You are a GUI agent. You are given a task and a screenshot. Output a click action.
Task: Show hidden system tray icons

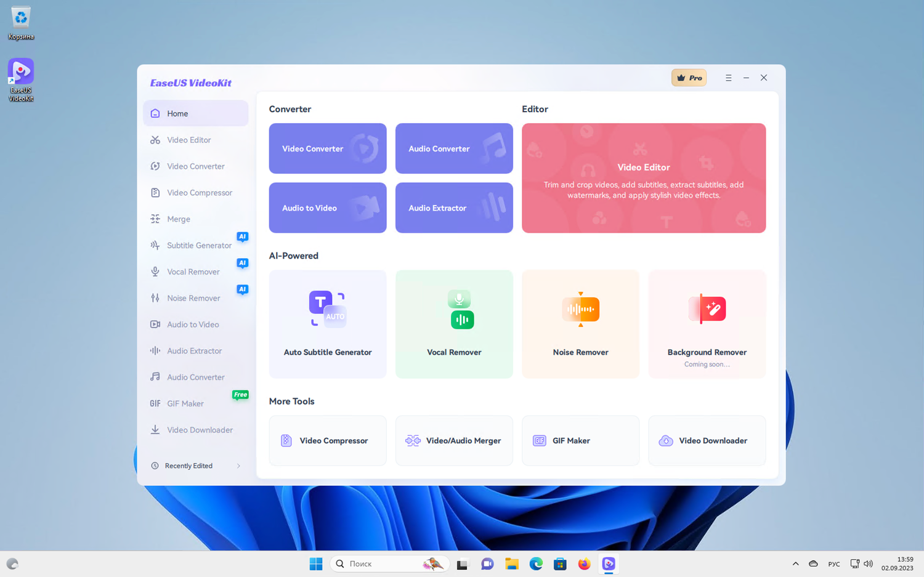[x=795, y=563]
